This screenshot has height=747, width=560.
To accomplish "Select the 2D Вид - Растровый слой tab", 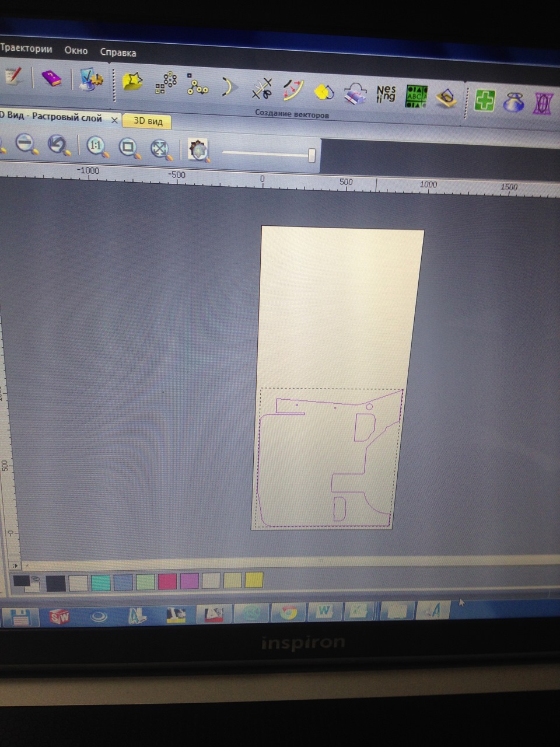I will (51, 117).
